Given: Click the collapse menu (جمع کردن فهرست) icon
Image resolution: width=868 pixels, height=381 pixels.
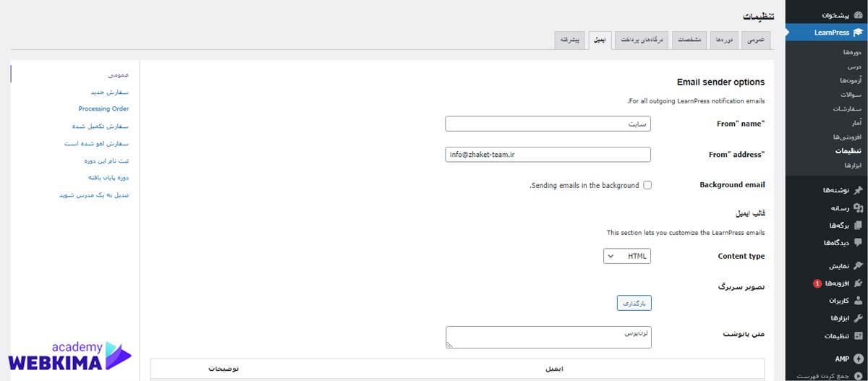Looking at the screenshot, I should pyautogui.click(x=858, y=376).
